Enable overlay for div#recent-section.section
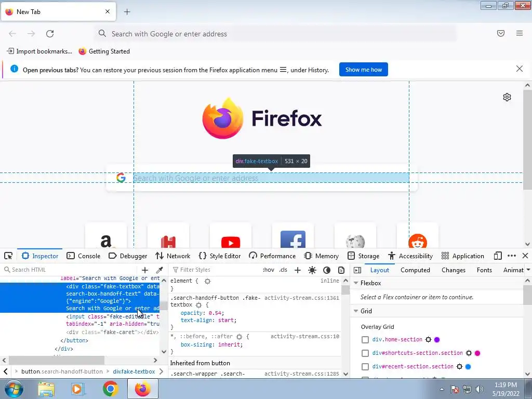Viewport: 532px width, 399px height. pyautogui.click(x=365, y=367)
